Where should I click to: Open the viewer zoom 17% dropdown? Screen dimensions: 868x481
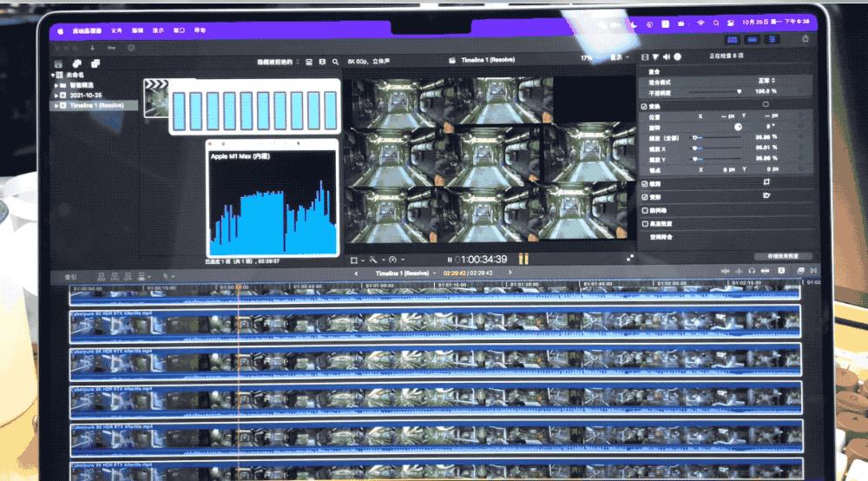coord(589,58)
